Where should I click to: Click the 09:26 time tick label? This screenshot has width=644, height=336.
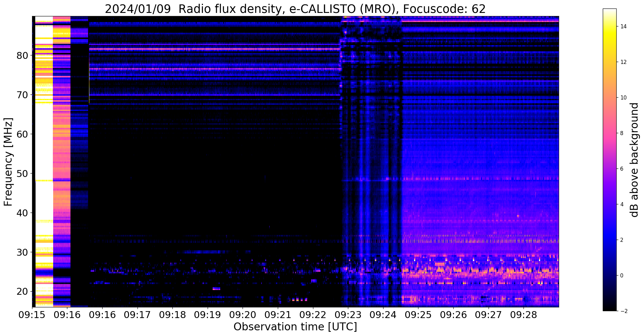tap(453, 315)
